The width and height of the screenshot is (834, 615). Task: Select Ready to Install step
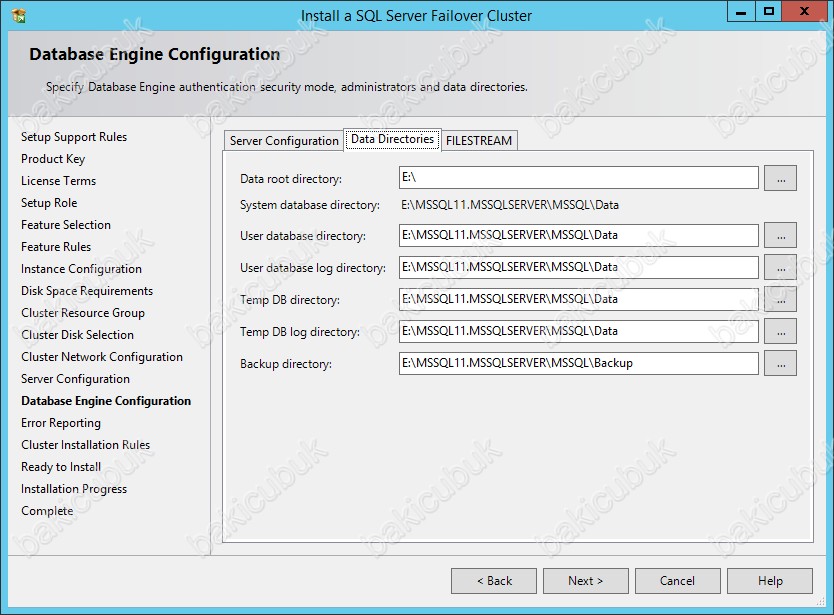[61, 467]
